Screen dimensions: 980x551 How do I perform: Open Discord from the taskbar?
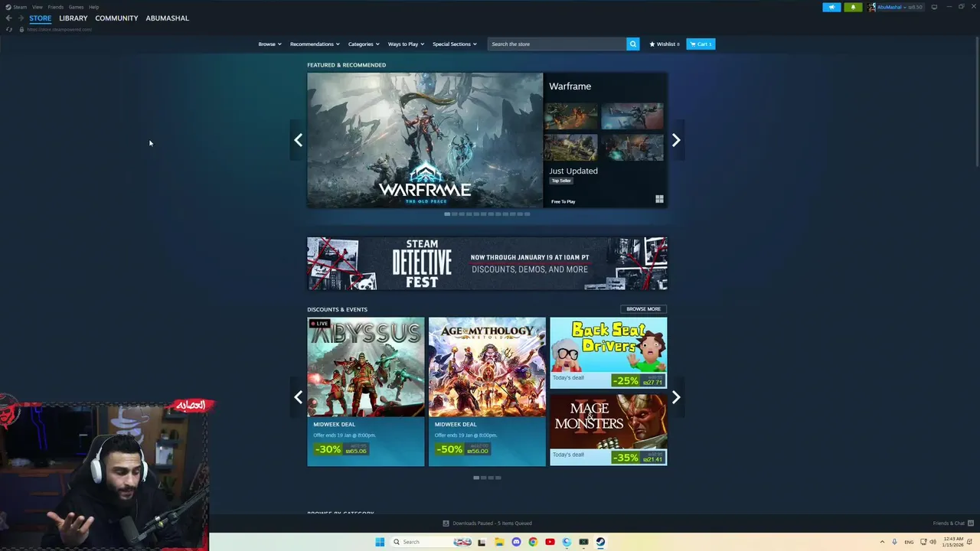[516, 542]
